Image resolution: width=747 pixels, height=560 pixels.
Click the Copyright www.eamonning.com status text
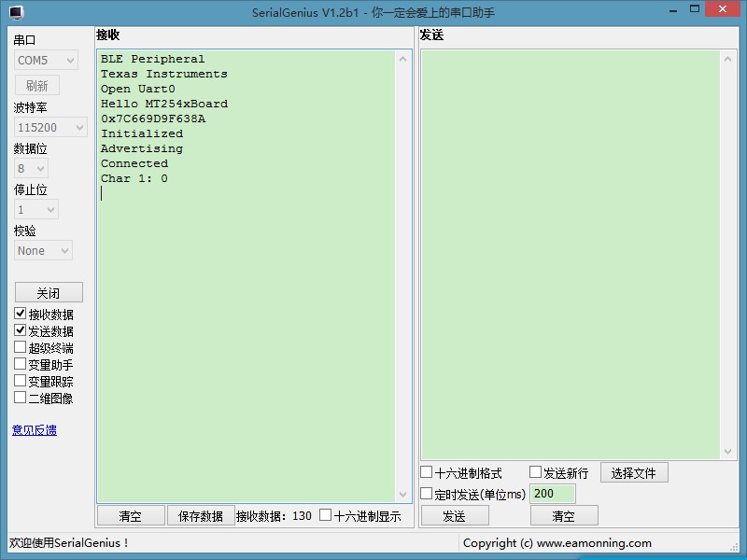click(557, 543)
